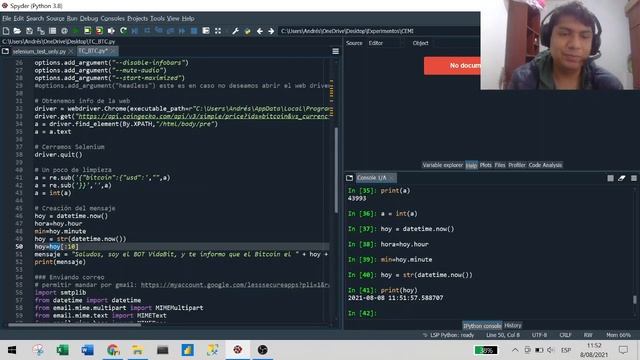The width and height of the screenshot is (640, 360).
Task: Close the TC_BTC.py tab
Action: [x=113, y=51]
